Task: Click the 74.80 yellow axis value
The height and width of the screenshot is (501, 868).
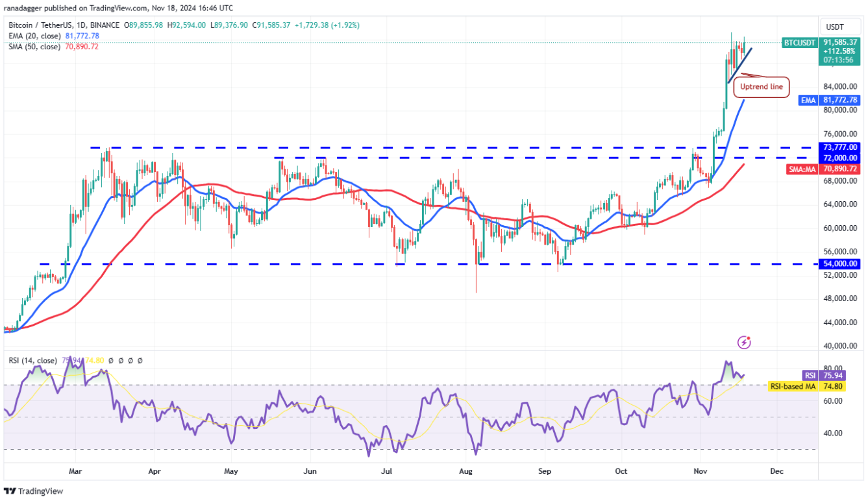Action: pos(832,385)
